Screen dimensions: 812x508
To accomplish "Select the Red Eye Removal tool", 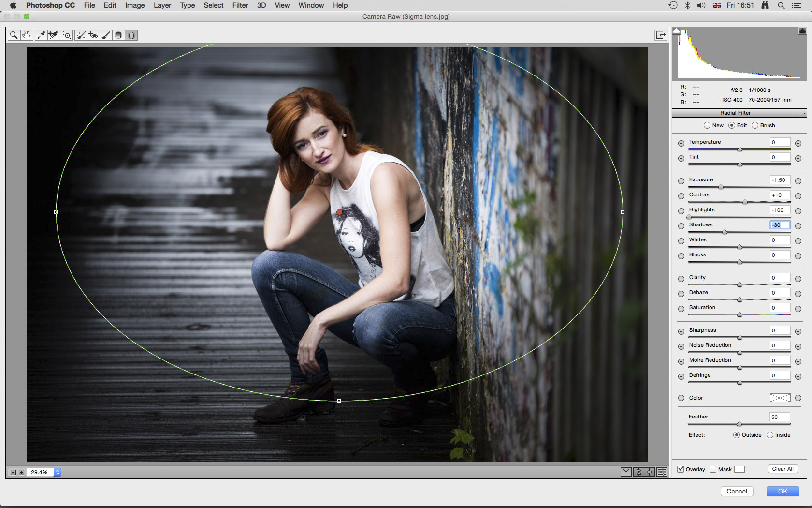I will click(93, 35).
